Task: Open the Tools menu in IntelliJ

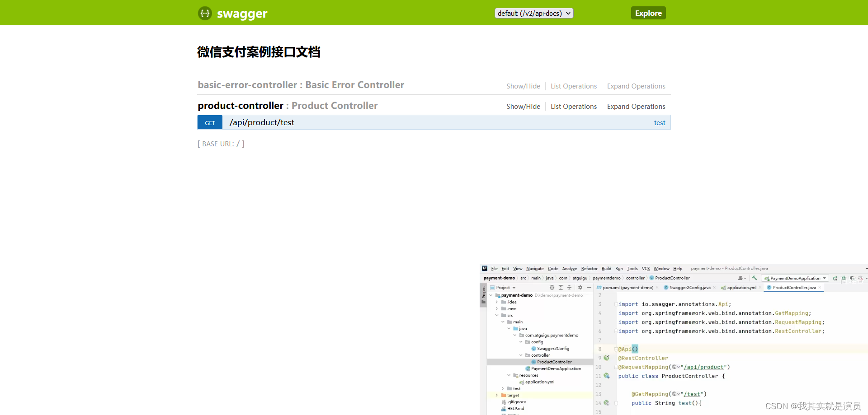Action: point(632,269)
